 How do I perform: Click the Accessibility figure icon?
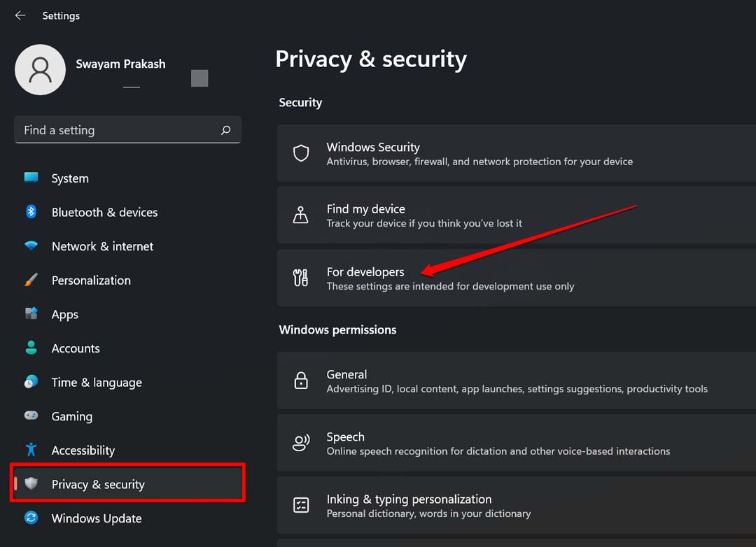pyautogui.click(x=31, y=450)
